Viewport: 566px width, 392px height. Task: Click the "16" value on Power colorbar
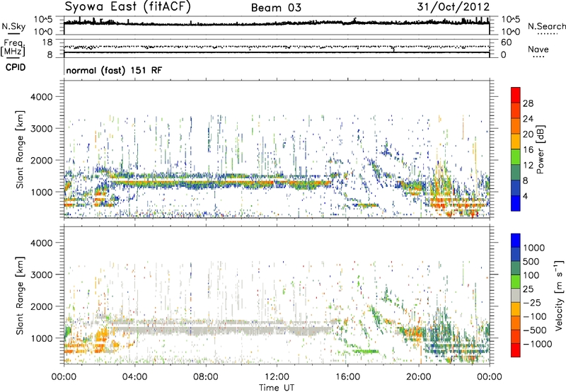(x=528, y=150)
